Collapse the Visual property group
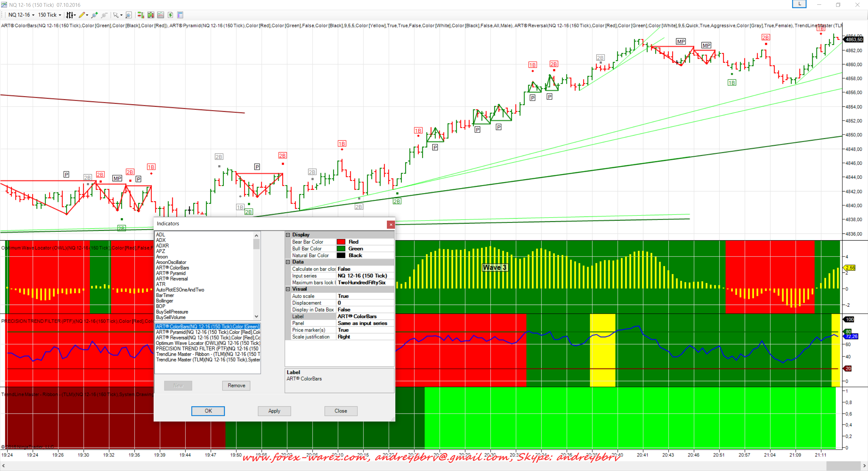868x471 pixels. pyautogui.click(x=288, y=289)
